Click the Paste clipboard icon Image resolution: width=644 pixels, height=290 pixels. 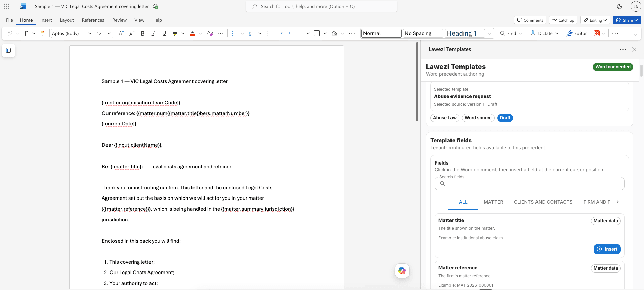[x=27, y=33]
